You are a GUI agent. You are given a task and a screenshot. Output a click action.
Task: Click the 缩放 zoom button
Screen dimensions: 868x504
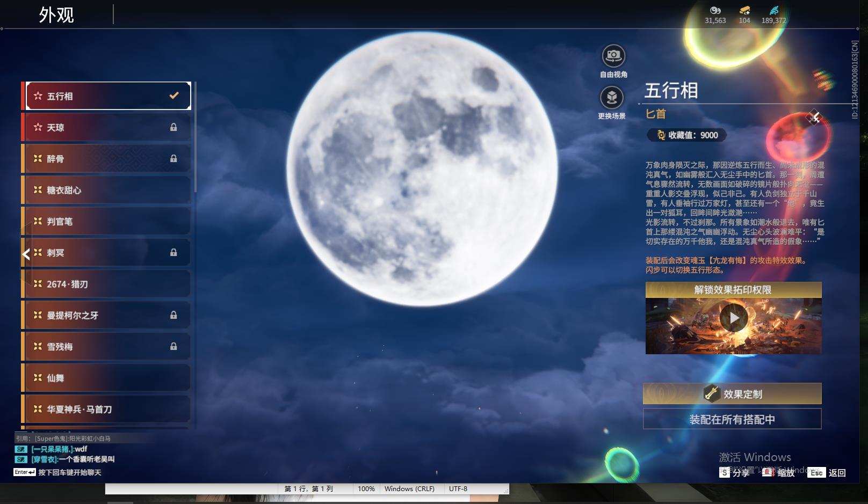coord(779,472)
